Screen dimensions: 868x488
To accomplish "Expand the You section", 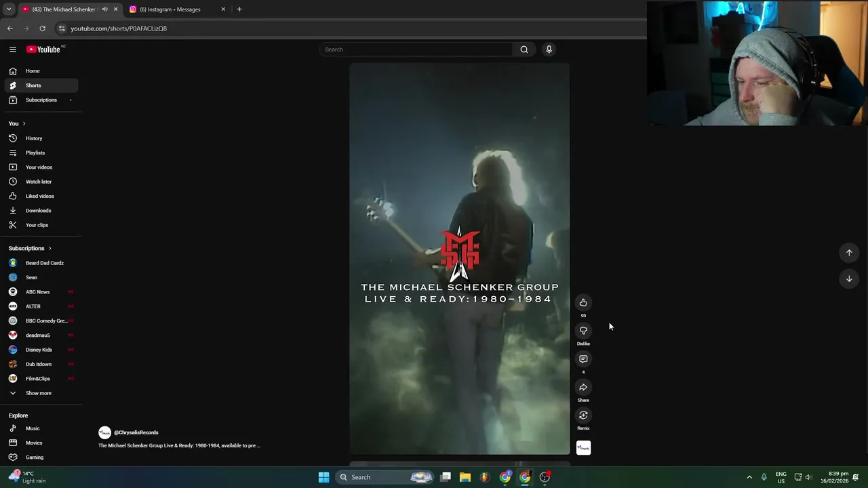I will click(17, 123).
